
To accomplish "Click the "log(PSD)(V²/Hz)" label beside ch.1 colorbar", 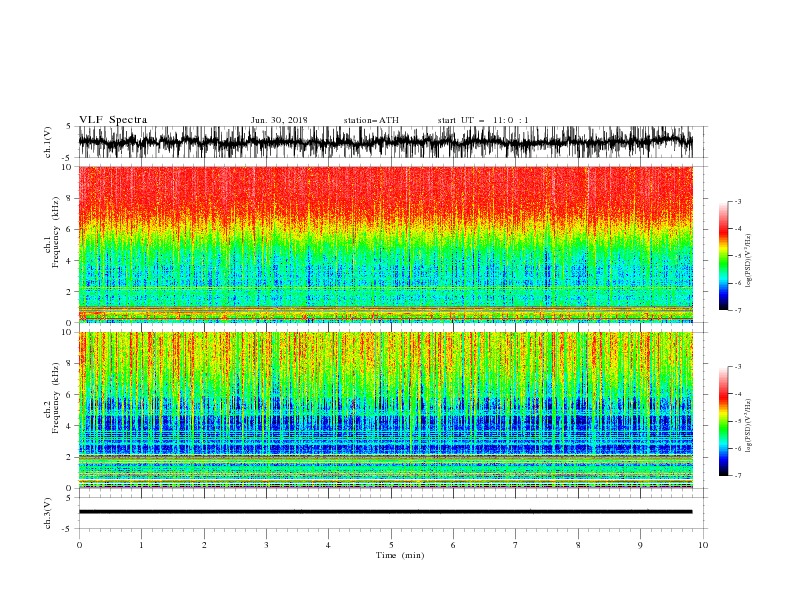I will (749, 261).
